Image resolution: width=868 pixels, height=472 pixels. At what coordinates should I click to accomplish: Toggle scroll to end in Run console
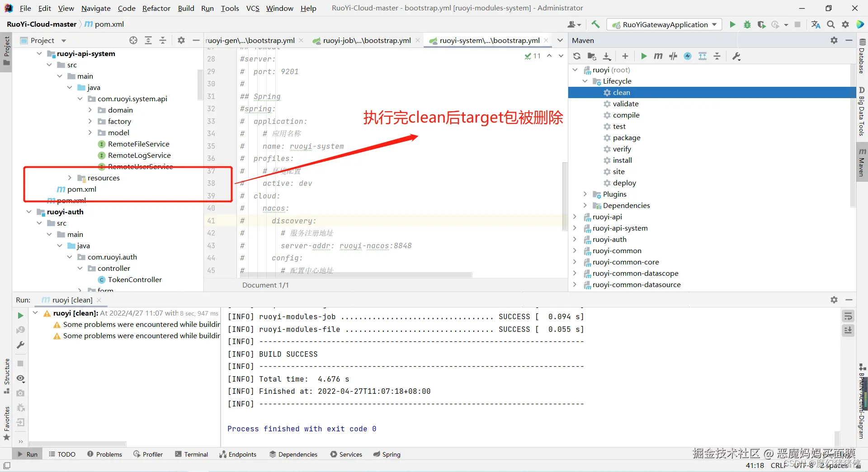point(848,330)
